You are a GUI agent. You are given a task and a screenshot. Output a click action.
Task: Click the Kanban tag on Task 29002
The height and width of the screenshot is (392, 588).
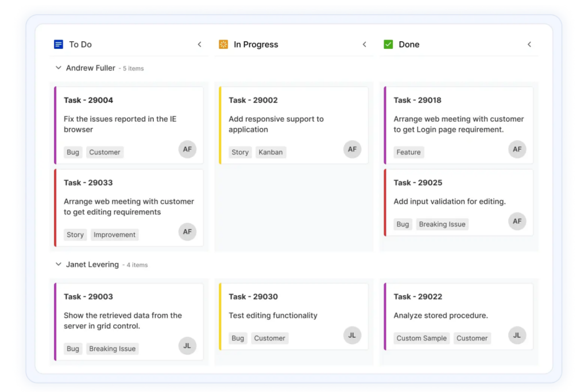(270, 152)
